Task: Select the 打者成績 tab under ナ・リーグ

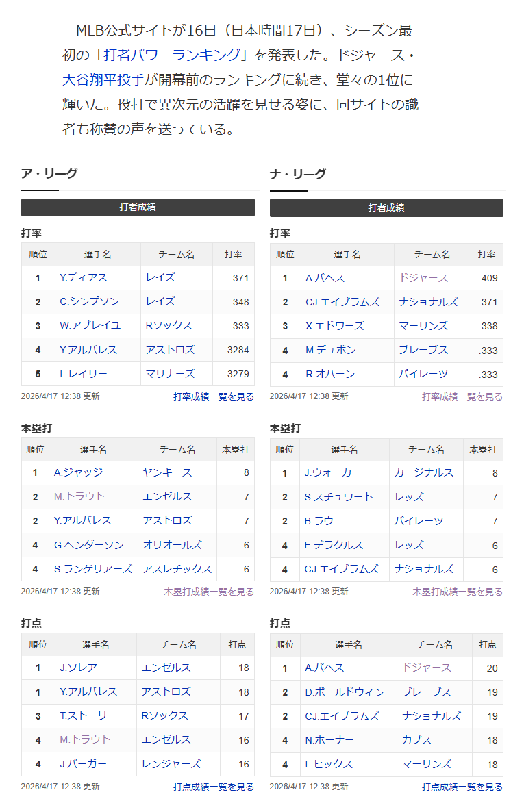Action: [x=386, y=207]
